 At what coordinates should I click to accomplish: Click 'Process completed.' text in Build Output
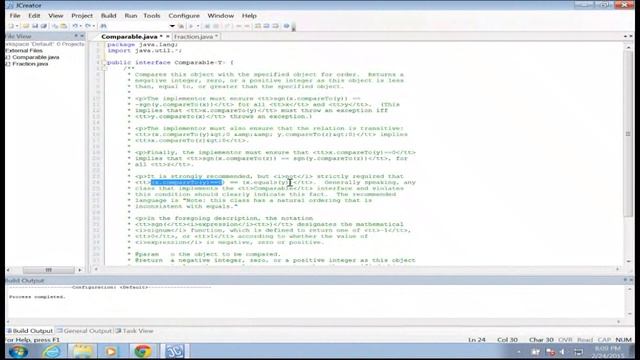37,297
